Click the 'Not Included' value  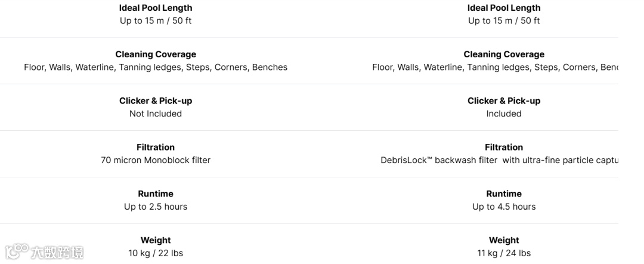(x=156, y=113)
